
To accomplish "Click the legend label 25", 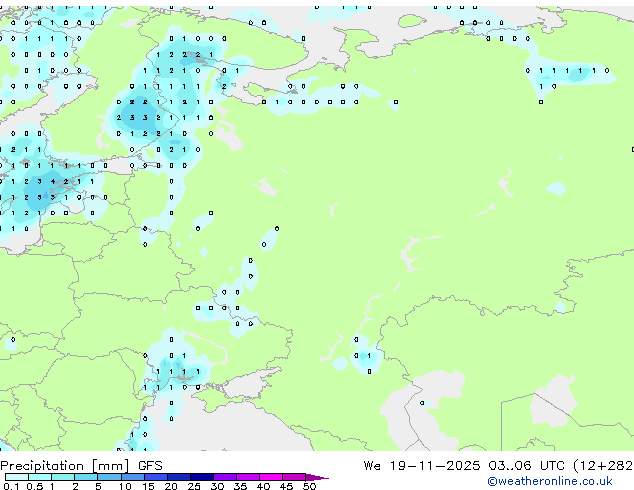I will coord(194,486).
